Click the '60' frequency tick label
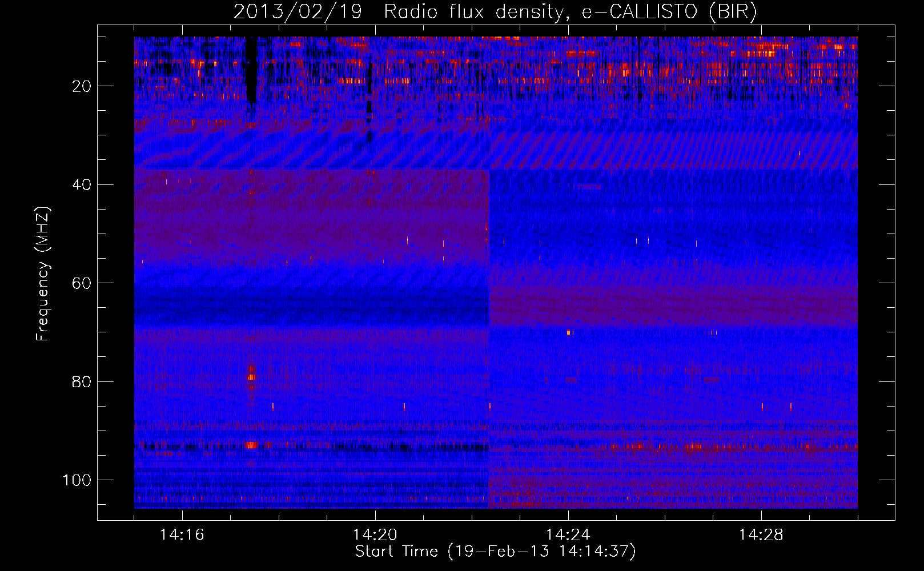The height and width of the screenshot is (571, 924). [82, 283]
